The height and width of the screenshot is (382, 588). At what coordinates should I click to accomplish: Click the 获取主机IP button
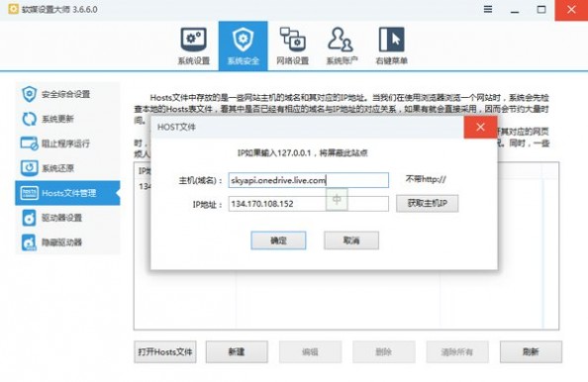[x=427, y=204]
